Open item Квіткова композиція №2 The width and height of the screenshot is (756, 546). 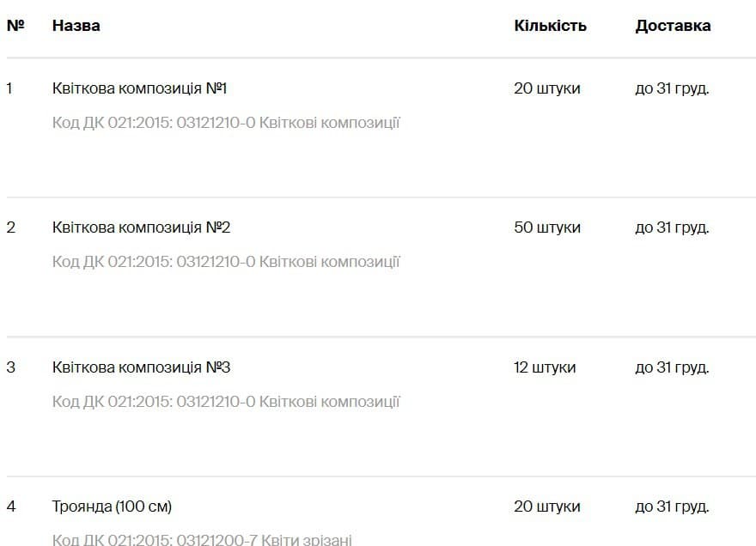click(x=141, y=227)
